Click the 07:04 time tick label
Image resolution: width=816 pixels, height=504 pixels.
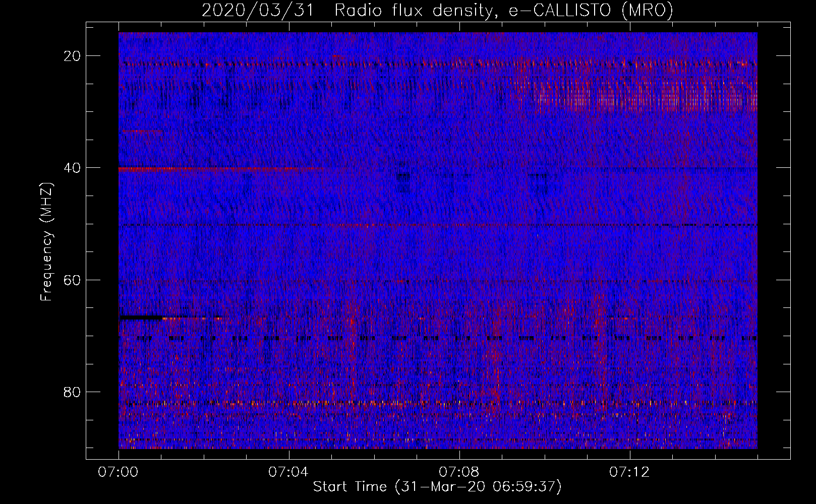289,472
